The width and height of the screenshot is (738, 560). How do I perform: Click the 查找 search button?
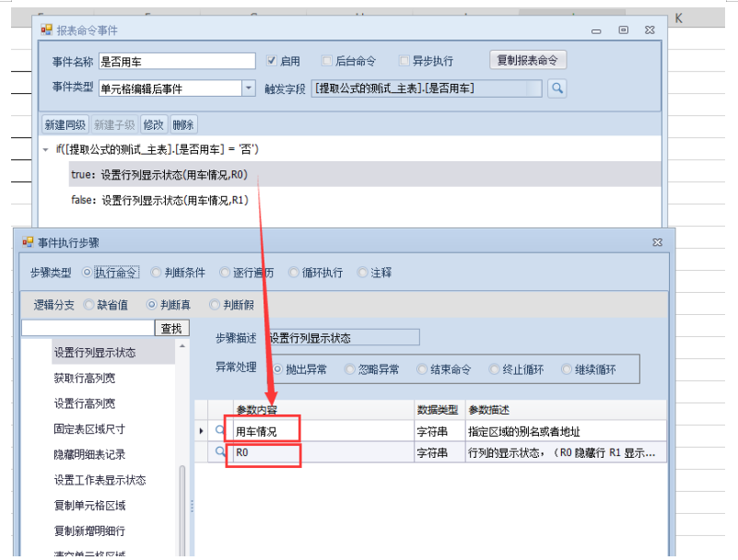click(171, 328)
